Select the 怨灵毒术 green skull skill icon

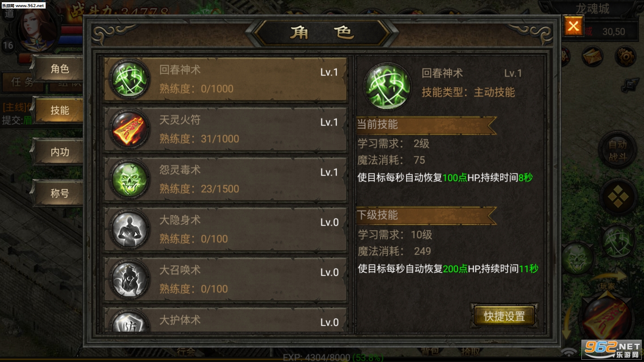point(130,179)
